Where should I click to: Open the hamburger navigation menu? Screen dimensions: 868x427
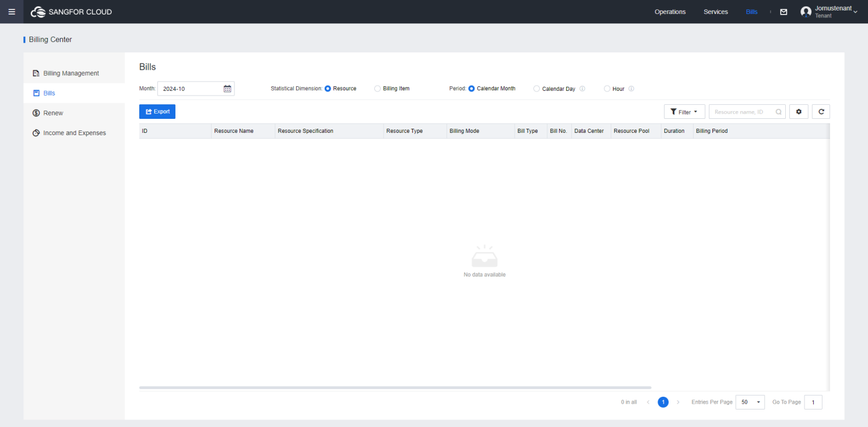(12, 12)
